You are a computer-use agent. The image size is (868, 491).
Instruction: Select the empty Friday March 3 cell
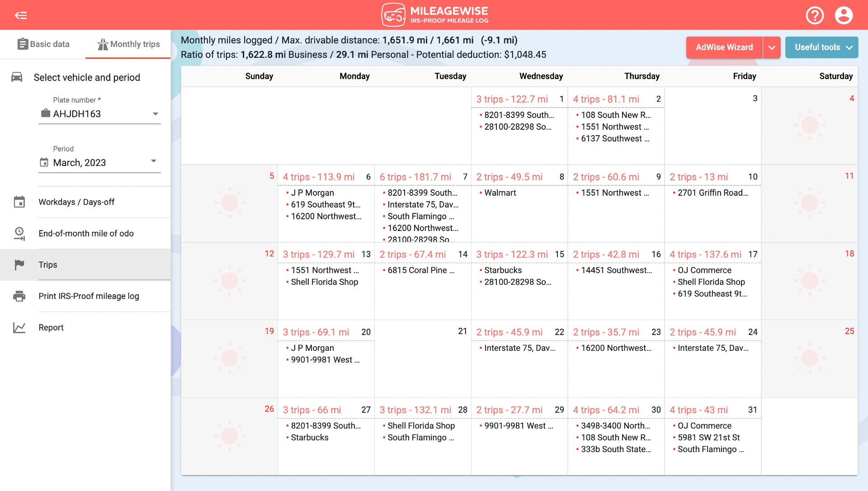click(713, 126)
